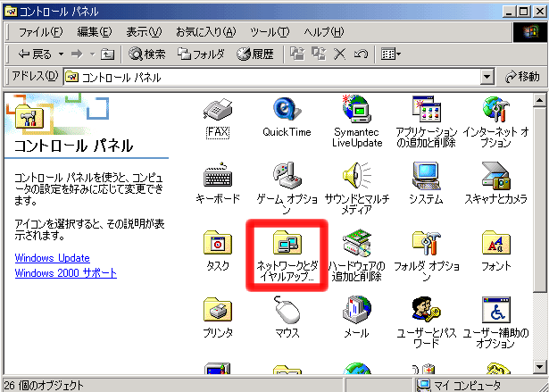Open ネットワークとダイヤルアップ接続 icon
Image resolution: width=549 pixels, height=392 pixels.
click(x=287, y=255)
